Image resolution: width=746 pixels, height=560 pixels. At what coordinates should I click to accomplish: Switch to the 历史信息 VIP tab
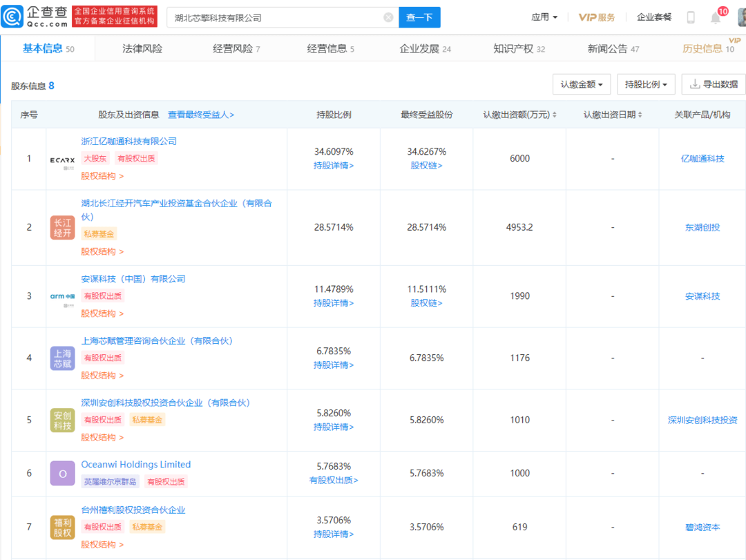pyautogui.click(x=709, y=48)
